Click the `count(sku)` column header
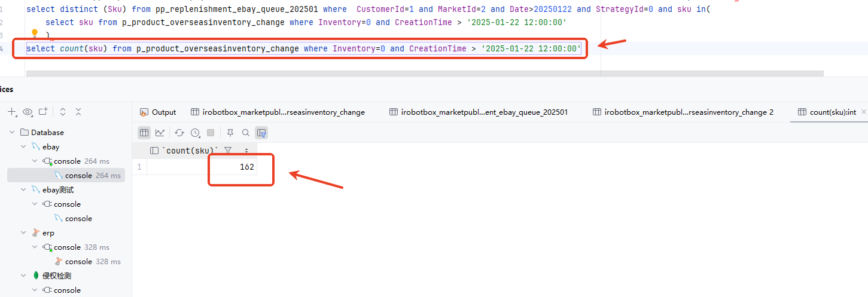The width and height of the screenshot is (868, 297). tap(202, 151)
